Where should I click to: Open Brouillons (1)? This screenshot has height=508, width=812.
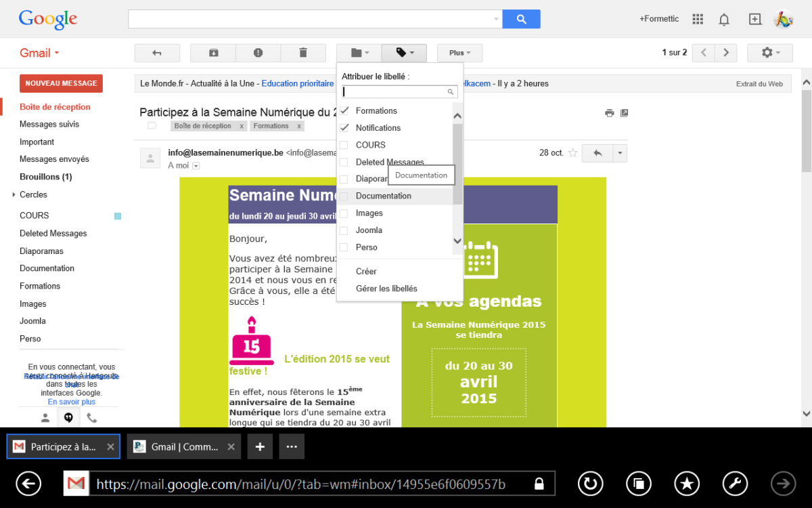pos(45,177)
